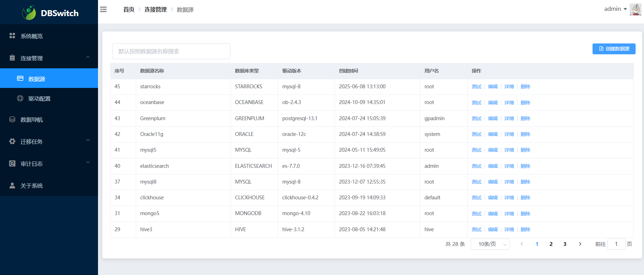Open the admin user dropdown
This screenshot has width=644, height=275.
[615, 9]
